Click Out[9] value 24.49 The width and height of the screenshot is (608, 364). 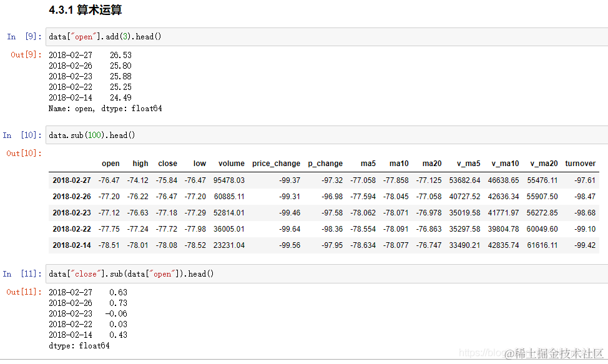[x=120, y=97]
